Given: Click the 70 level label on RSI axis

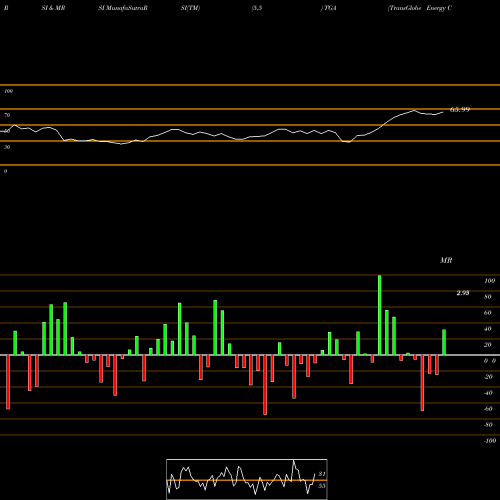Looking at the screenshot, I should [7, 115].
